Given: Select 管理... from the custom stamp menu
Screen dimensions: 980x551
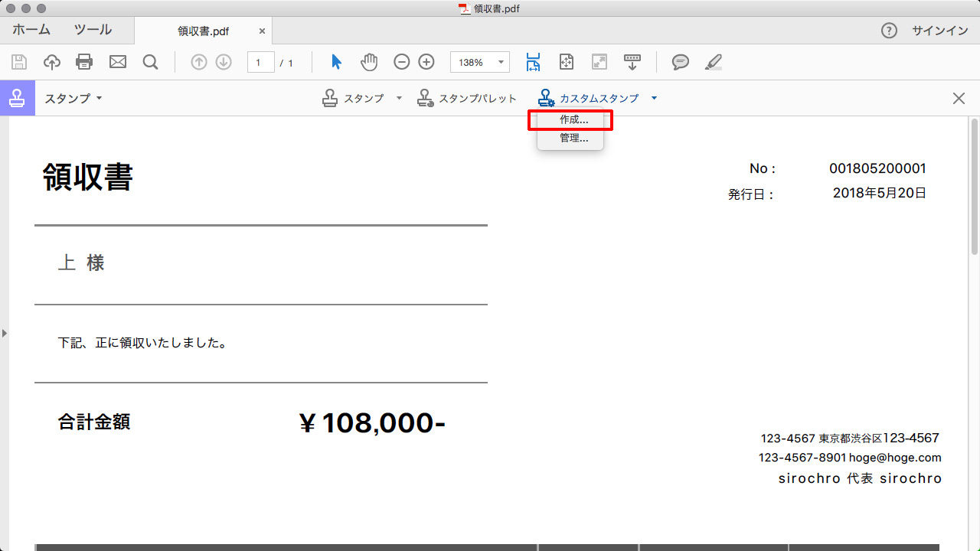Looking at the screenshot, I should coord(573,139).
